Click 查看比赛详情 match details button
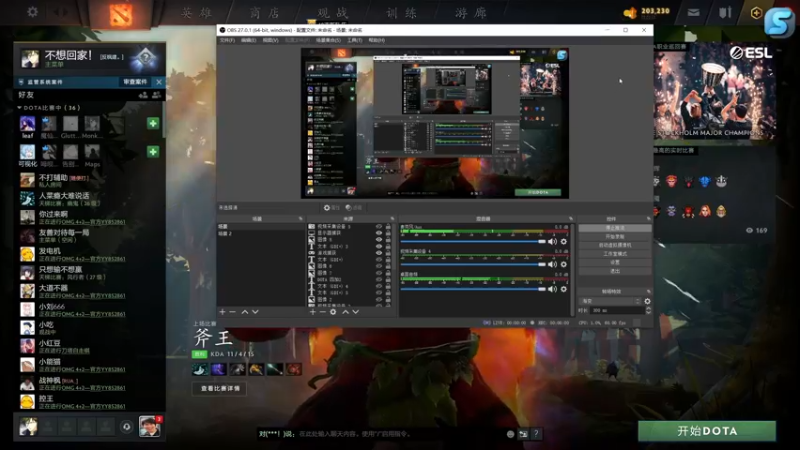Viewport: 800px width, 450px height. [220, 389]
